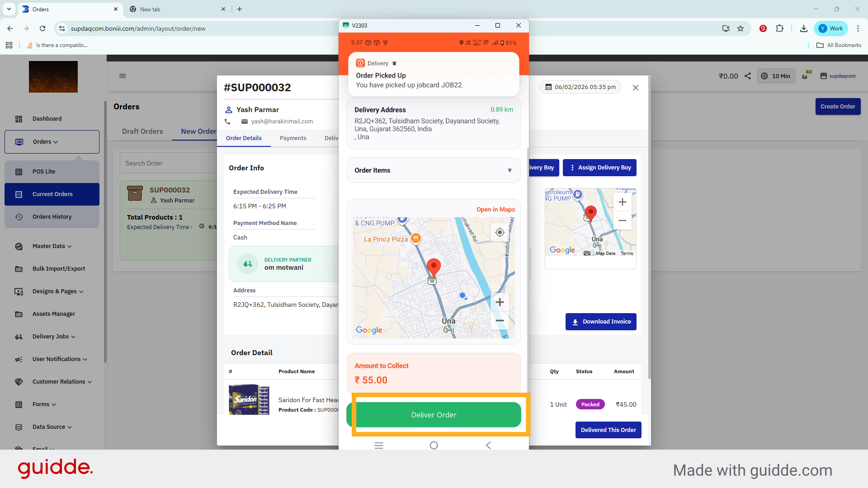
Task: Expand the Orders sidebar menu
Action: (52, 142)
